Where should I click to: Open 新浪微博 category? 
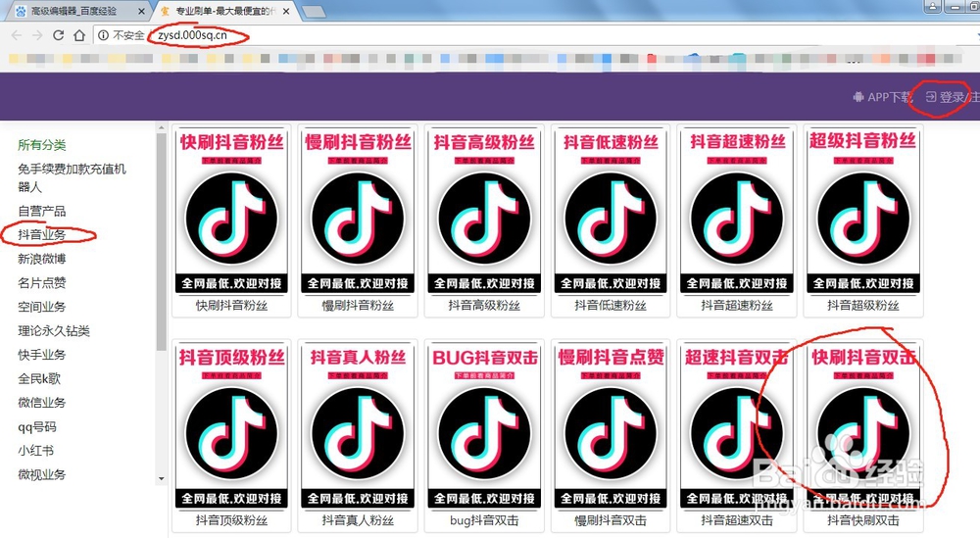[x=42, y=259]
